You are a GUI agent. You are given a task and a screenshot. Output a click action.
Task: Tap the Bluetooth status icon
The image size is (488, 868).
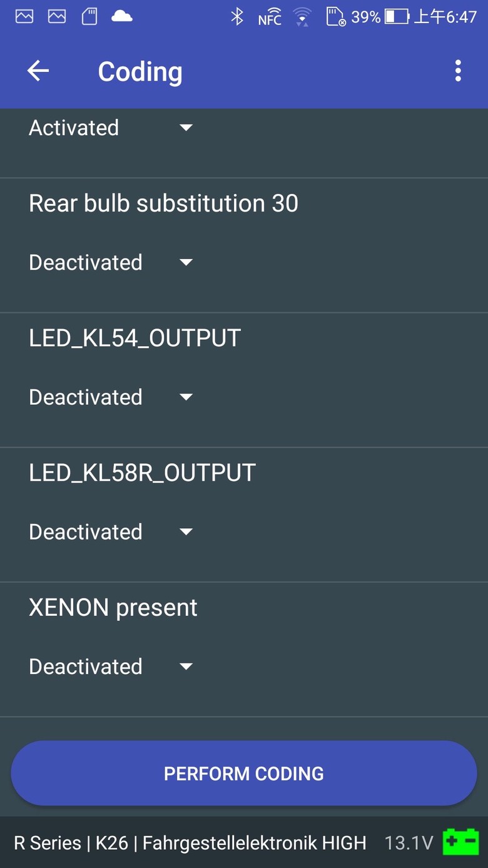coord(237,17)
